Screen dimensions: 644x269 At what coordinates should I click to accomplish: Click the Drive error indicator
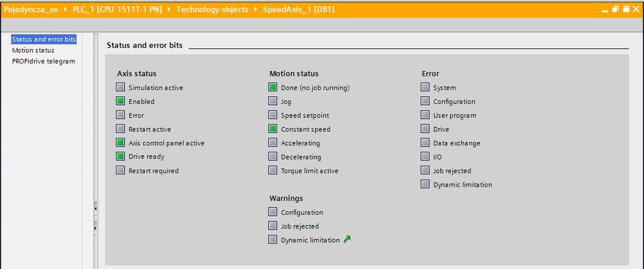click(425, 129)
